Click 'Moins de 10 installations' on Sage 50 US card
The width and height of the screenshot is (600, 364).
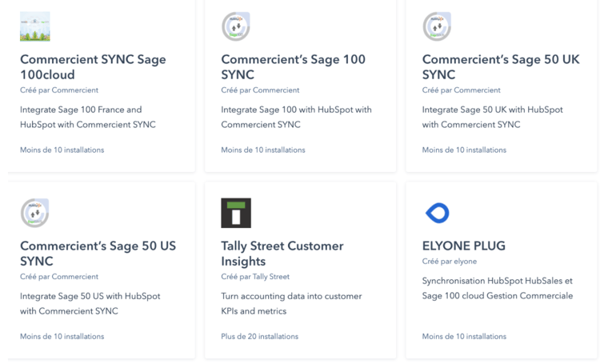[62, 337]
